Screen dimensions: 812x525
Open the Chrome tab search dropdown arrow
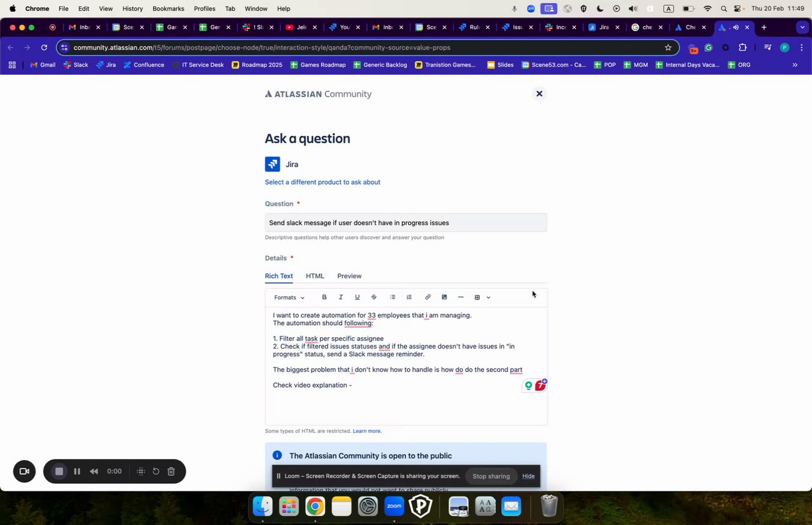[801, 27]
